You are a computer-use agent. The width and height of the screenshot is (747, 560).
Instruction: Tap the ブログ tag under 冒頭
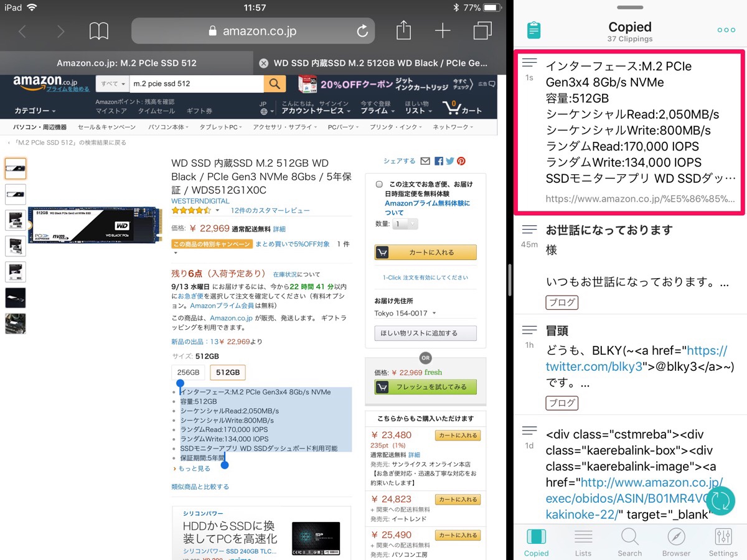point(562,403)
